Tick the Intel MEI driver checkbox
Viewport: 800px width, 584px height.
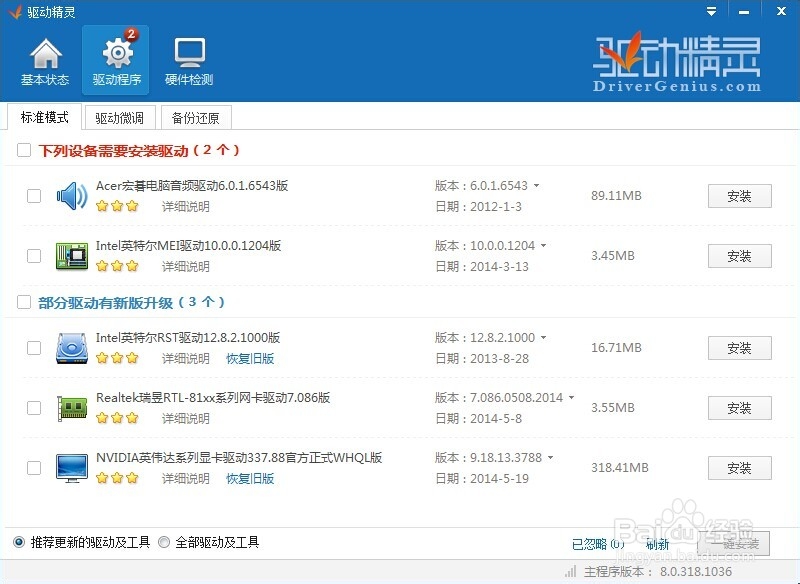pyautogui.click(x=34, y=256)
